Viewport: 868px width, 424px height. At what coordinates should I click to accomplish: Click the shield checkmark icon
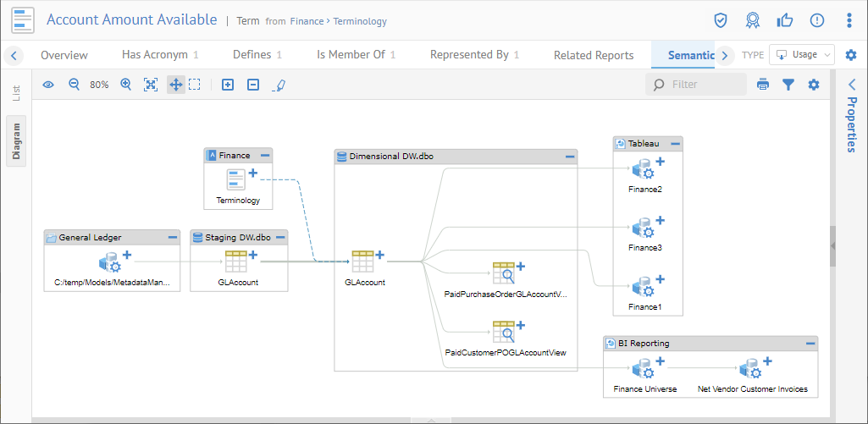coord(720,20)
